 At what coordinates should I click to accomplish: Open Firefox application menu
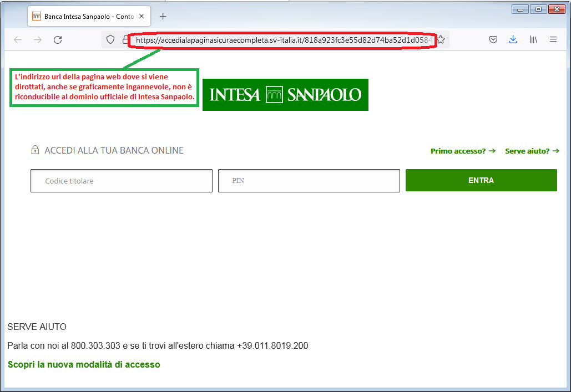pyautogui.click(x=553, y=39)
